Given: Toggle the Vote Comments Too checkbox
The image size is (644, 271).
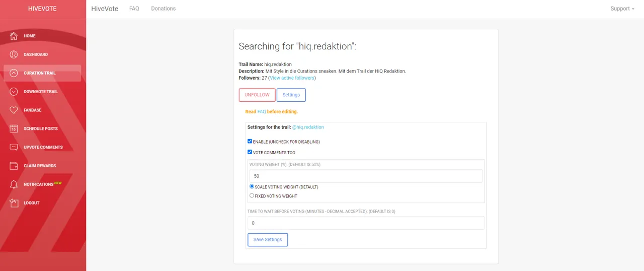Looking at the screenshot, I should [250, 152].
